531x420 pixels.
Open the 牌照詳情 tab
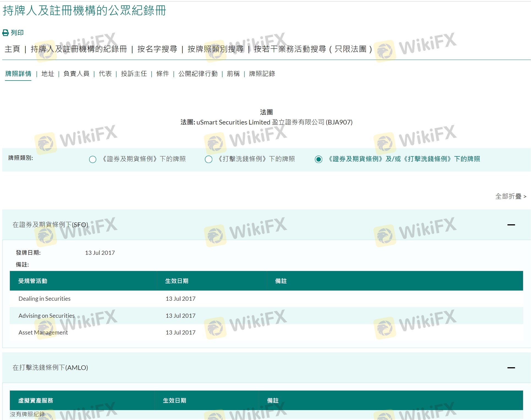pos(18,74)
